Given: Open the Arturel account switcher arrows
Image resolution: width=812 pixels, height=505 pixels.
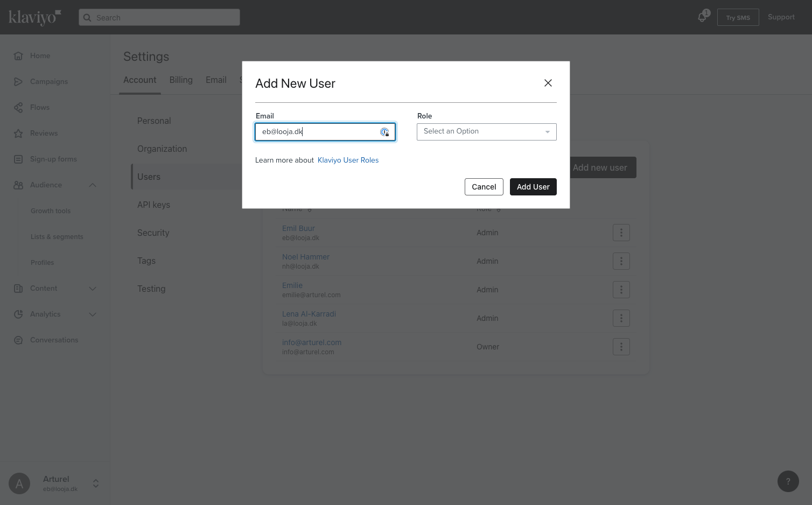Looking at the screenshot, I should [96, 483].
